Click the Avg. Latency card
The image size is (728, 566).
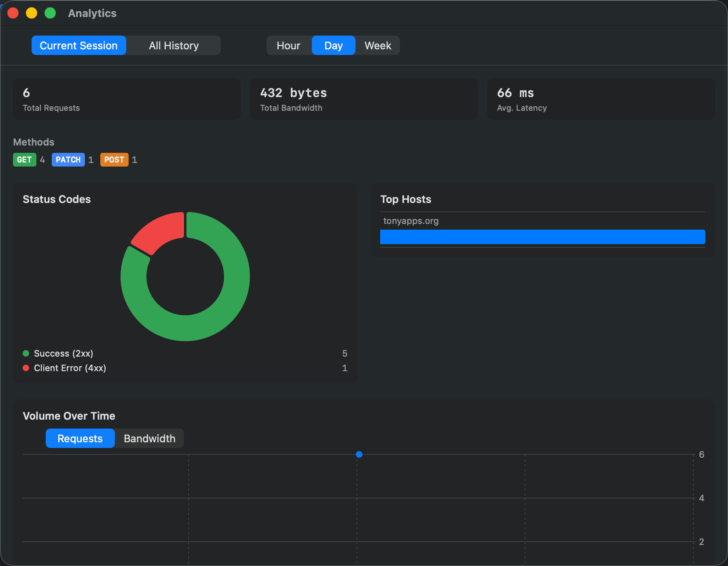coord(601,99)
